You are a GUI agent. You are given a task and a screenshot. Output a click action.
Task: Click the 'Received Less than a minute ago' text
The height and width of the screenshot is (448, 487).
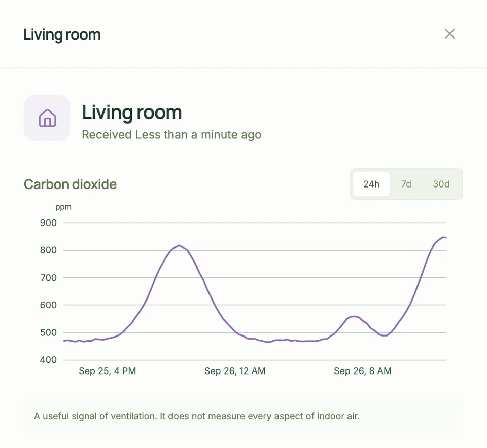pos(171,135)
